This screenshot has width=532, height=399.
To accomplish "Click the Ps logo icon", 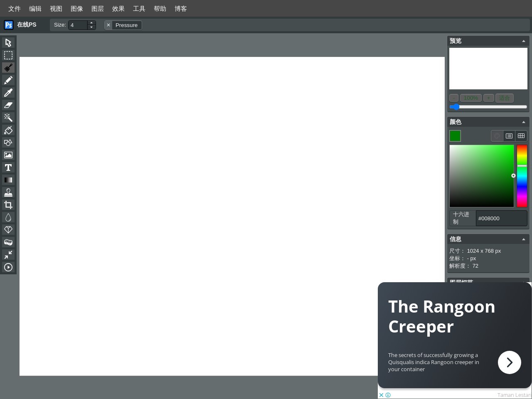I will point(9,25).
